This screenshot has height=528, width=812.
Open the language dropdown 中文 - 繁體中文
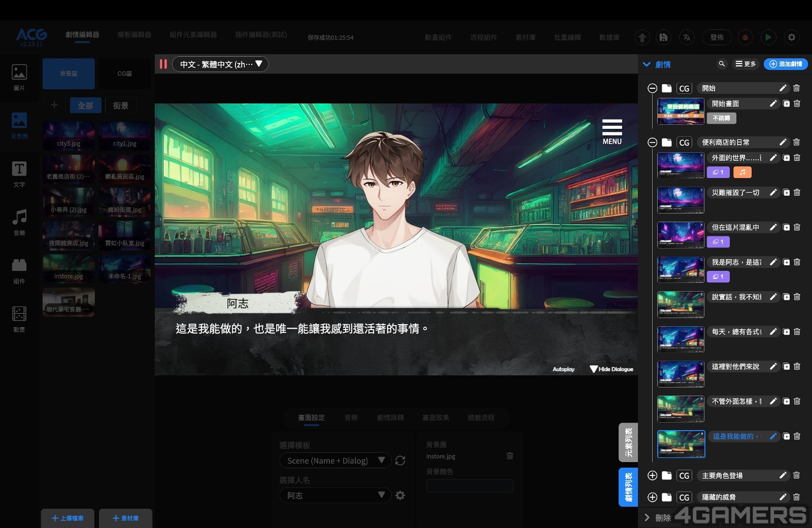(220, 64)
